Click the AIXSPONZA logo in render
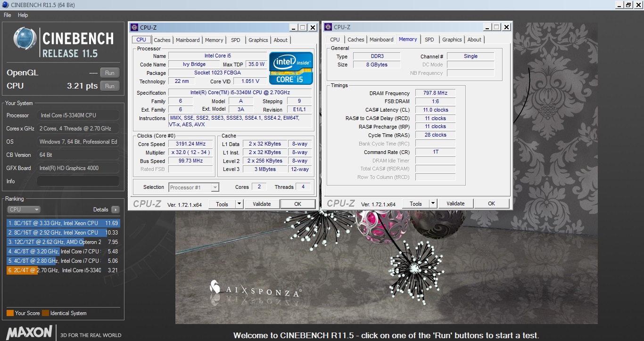Viewport: 644px width, 341px height. point(255,289)
